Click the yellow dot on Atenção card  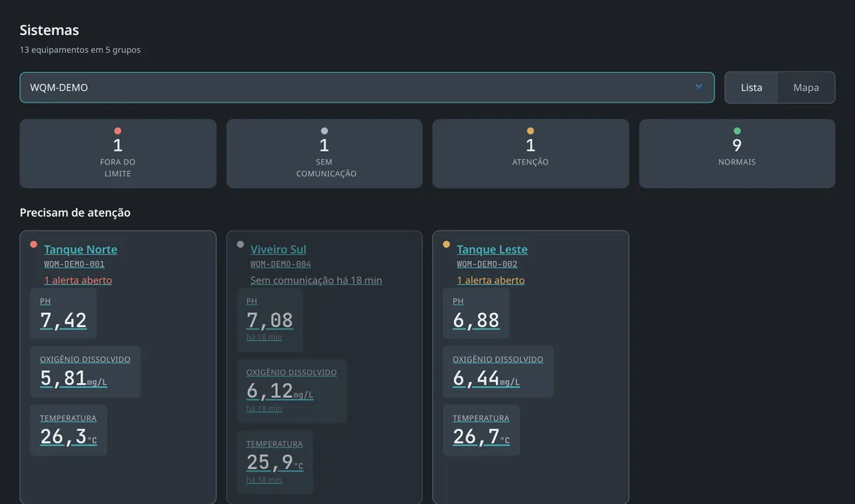pyautogui.click(x=531, y=130)
